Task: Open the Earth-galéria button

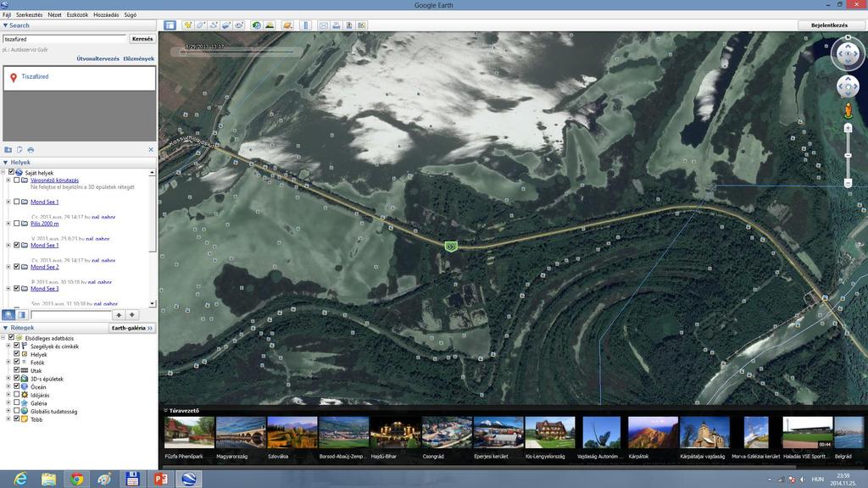Action: click(x=131, y=328)
